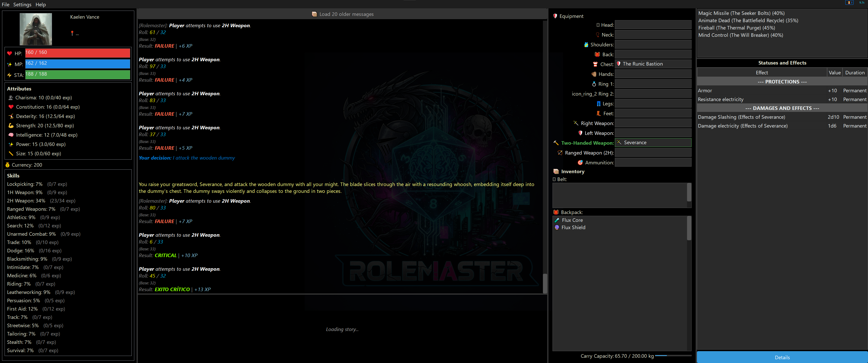Image resolution: width=868 pixels, height=363 pixels.
Task: Click the blue MP bar
Action: tap(77, 64)
